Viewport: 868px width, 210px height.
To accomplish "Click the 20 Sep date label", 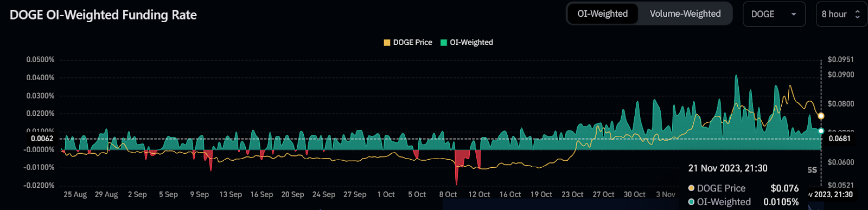I will (x=292, y=194).
